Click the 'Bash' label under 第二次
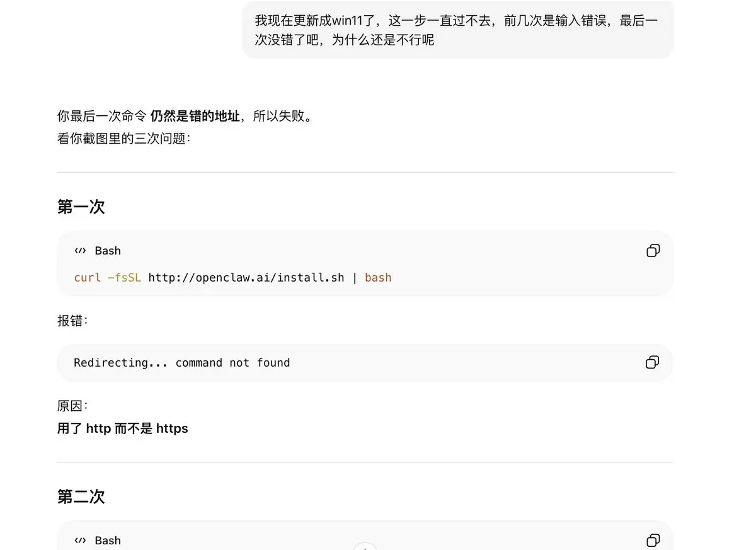Viewport: 756px width, 550px height. point(108,541)
